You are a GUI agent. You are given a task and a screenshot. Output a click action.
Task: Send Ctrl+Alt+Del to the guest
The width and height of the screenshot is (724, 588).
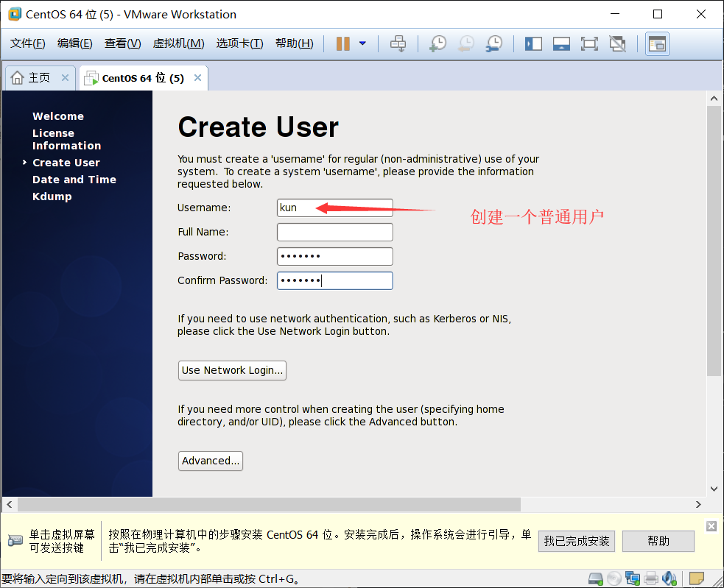click(x=398, y=43)
